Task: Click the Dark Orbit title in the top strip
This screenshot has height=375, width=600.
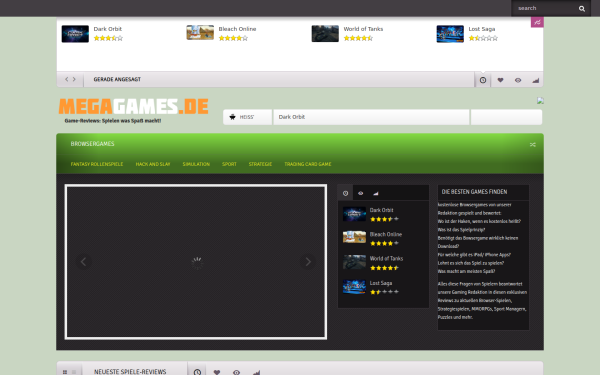Action: point(108,29)
